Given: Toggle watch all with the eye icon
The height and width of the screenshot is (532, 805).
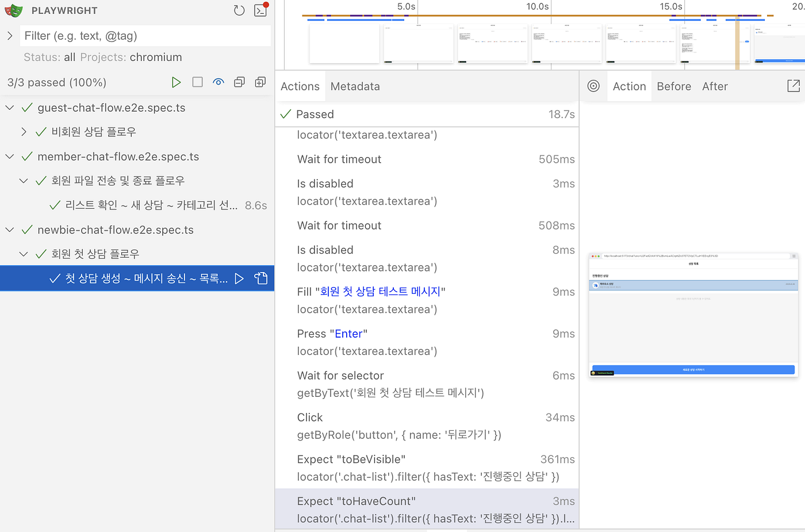Looking at the screenshot, I should click(218, 82).
